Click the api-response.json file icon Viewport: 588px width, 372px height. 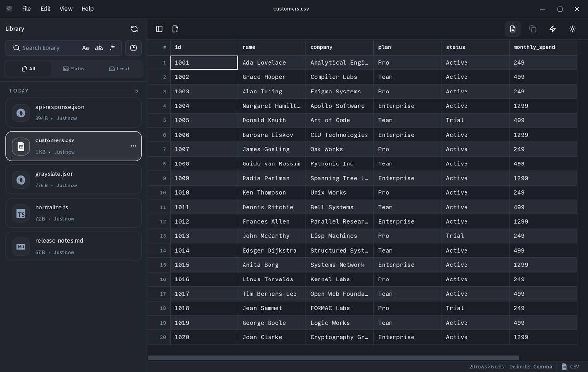tap(21, 113)
